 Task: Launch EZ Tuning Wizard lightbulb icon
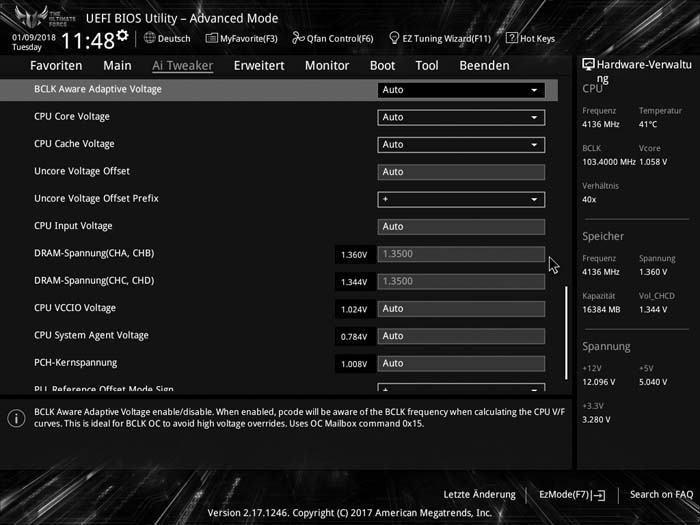[394, 38]
